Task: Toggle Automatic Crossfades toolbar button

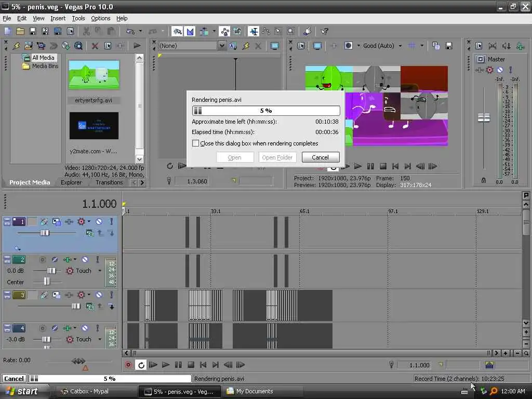Action: pos(190,32)
